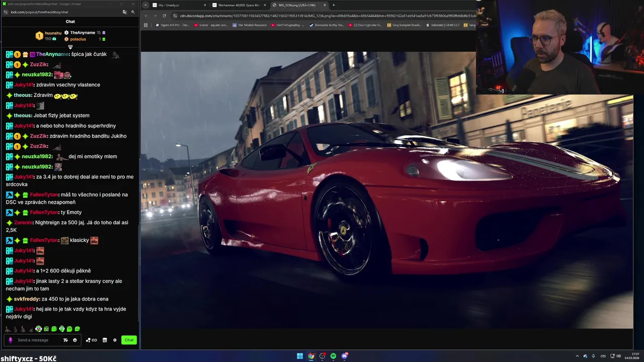Close the Hry - Smarty.cz tab
The image size is (644, 362).
click(205, 5)
